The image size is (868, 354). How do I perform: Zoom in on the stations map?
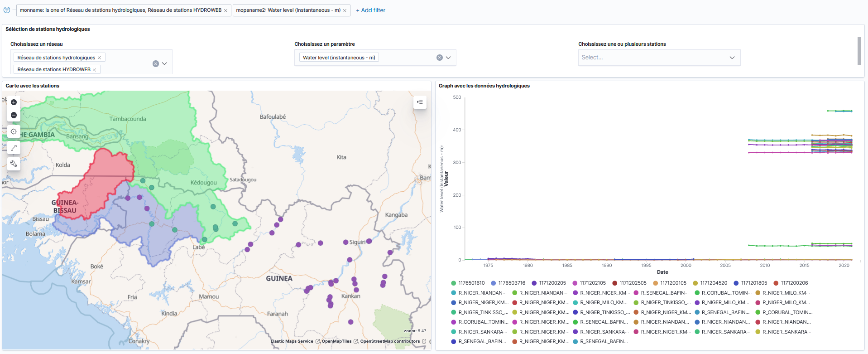tap(14, 102)
